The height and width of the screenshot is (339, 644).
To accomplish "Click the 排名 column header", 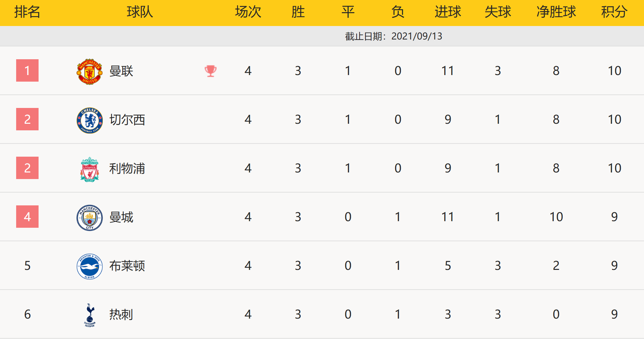I will pos(27,12).
